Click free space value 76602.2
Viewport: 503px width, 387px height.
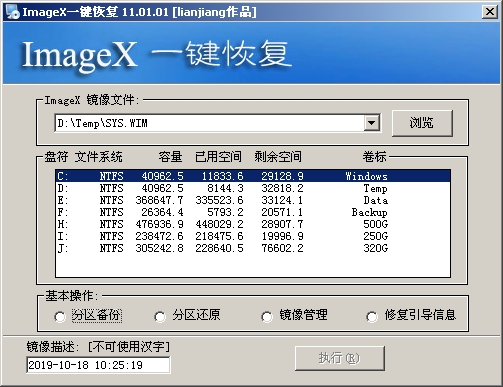(282, 248)
